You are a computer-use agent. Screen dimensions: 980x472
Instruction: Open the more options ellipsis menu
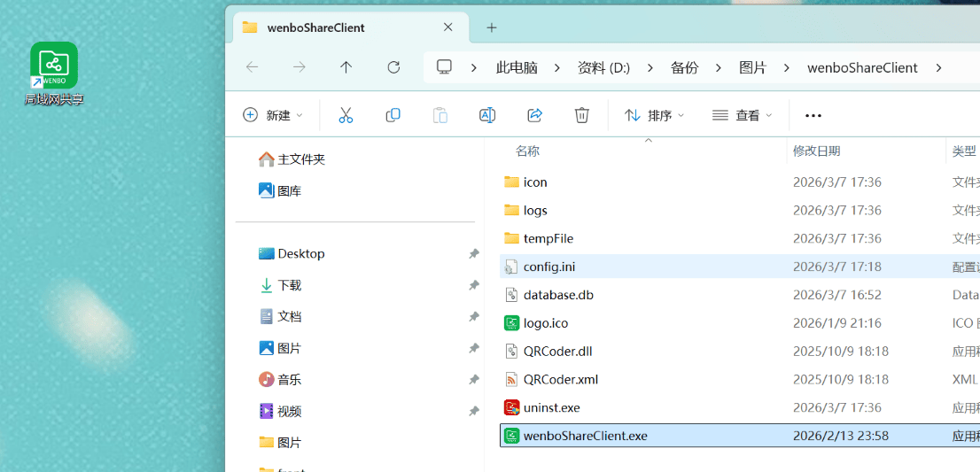pyautogui.click(x=813, y=115)
